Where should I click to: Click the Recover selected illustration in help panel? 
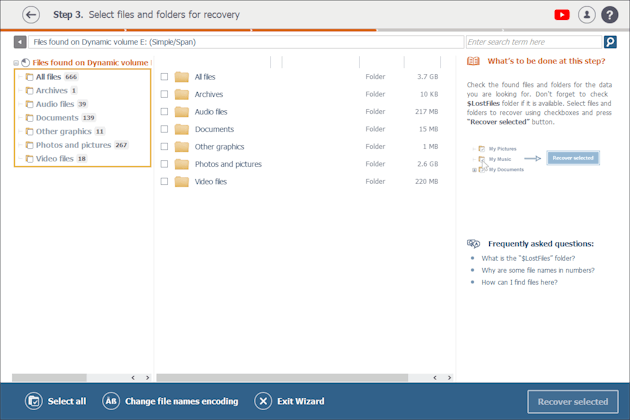click(x=573, y=158)
